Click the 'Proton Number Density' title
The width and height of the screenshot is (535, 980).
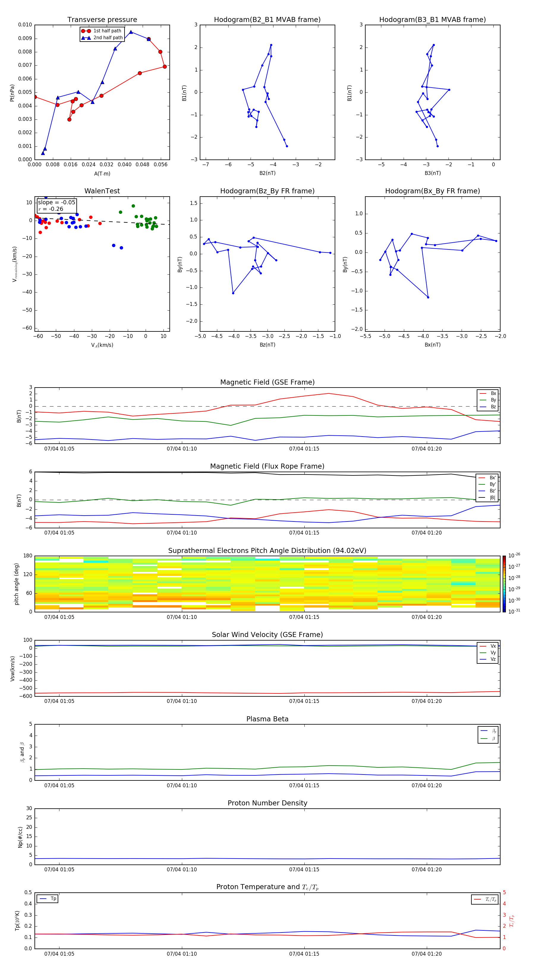(267, 804)
